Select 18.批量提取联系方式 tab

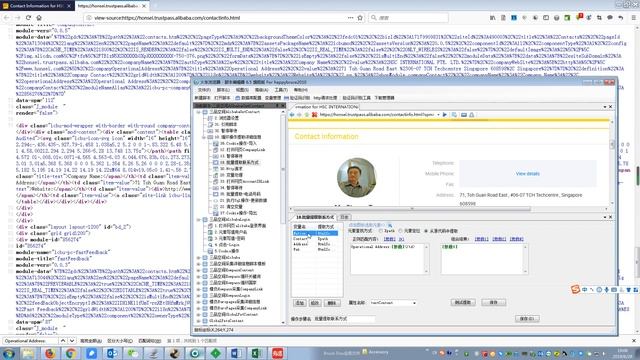315,217
